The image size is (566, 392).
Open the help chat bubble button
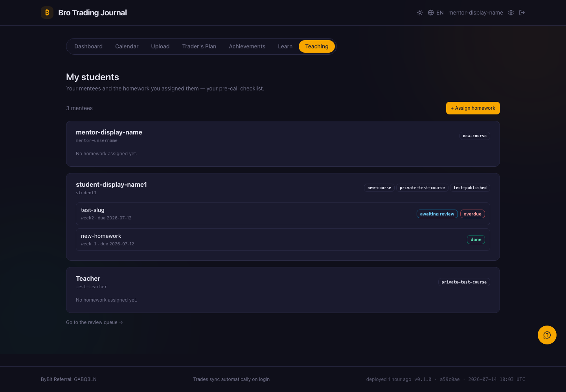tap(547, 335)
